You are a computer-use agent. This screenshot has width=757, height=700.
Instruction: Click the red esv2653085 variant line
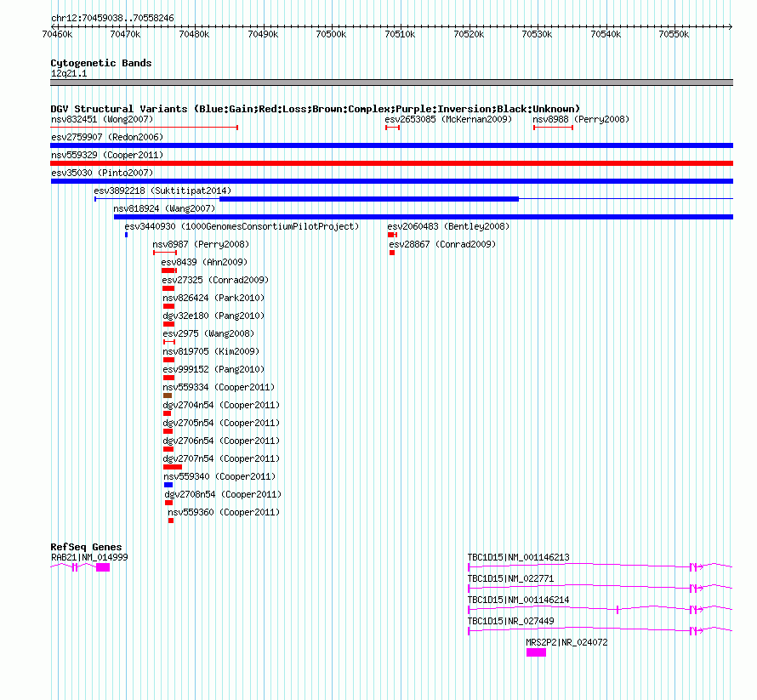392,128
